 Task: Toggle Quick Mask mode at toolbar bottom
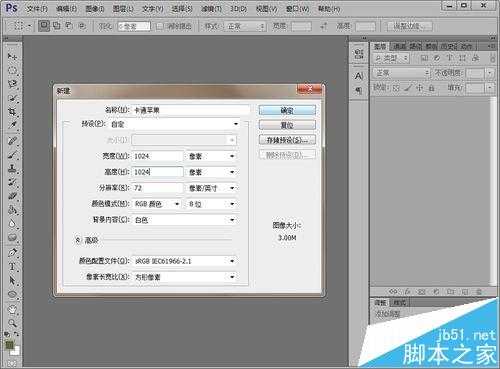(x=12, y=363)
